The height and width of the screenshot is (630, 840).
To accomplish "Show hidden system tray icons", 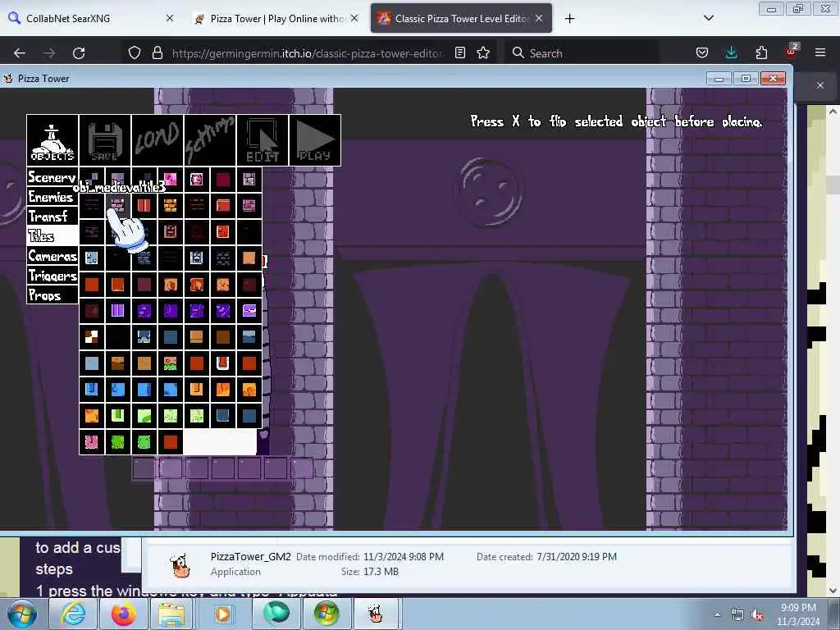I will 717,615.
